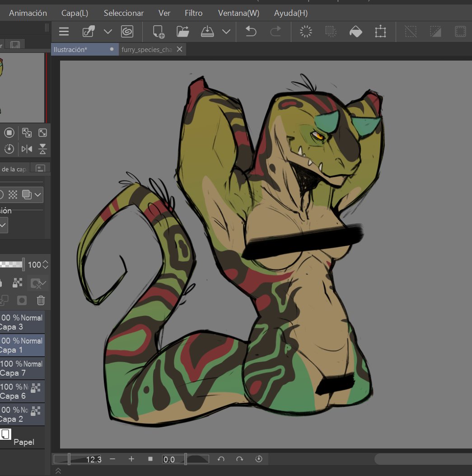The image size is (472, 476).
Task: Expand the brush shape dropdown in the properties panel
Action: coord(39,194)
